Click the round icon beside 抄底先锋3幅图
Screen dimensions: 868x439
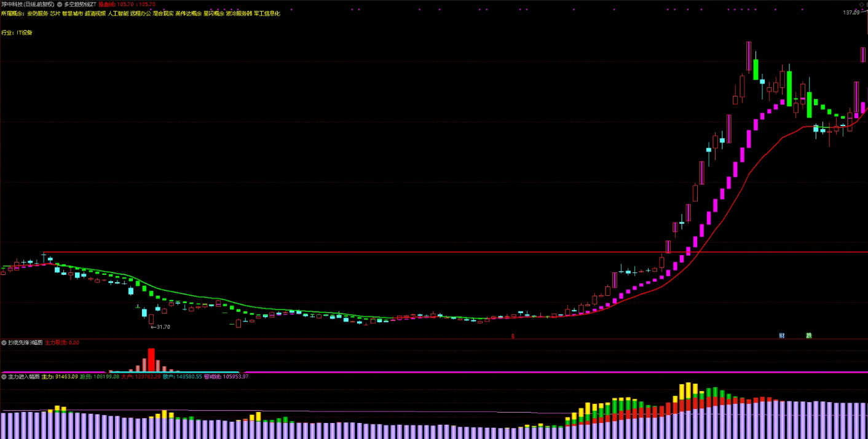point(4,342)
